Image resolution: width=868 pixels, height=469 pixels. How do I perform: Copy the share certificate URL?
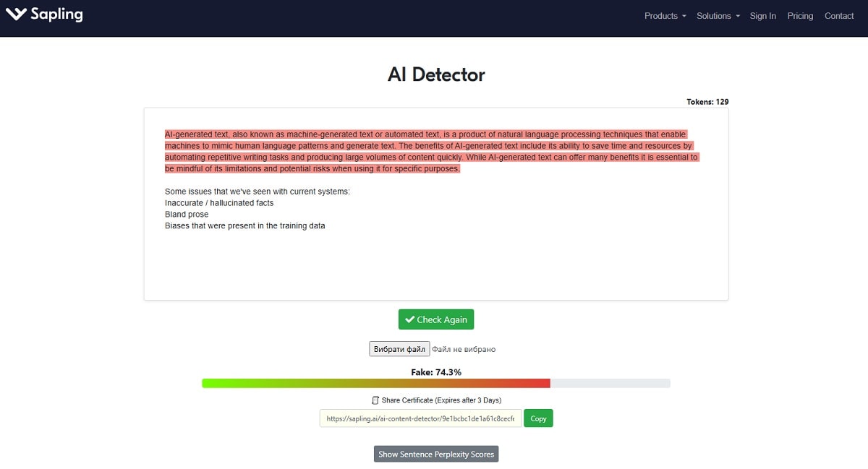538,418
